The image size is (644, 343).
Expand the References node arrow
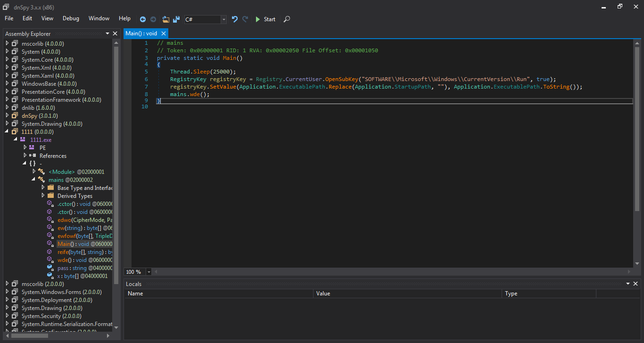(25, 155)
